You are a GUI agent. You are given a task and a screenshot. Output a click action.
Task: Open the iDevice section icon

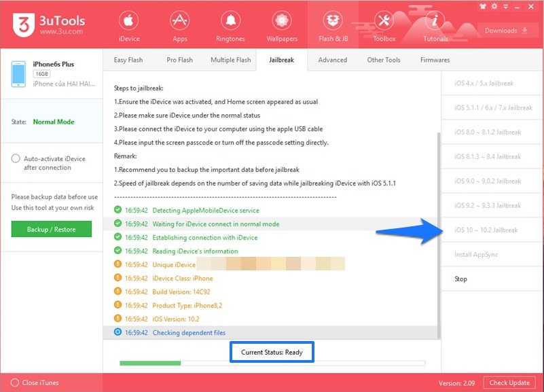pyautogui.click(x=129, y=20)
